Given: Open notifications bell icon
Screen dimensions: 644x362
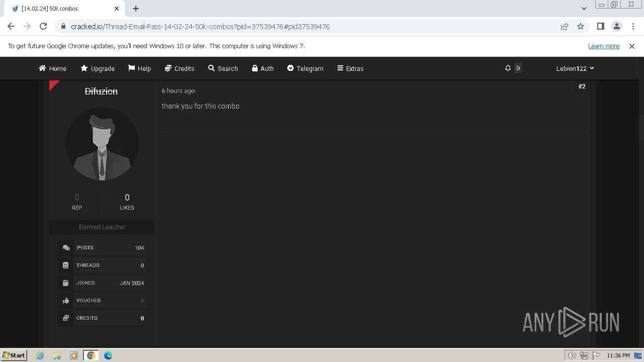Looking at the screenshot, I should pyautogui.click(x=508, y=68).
